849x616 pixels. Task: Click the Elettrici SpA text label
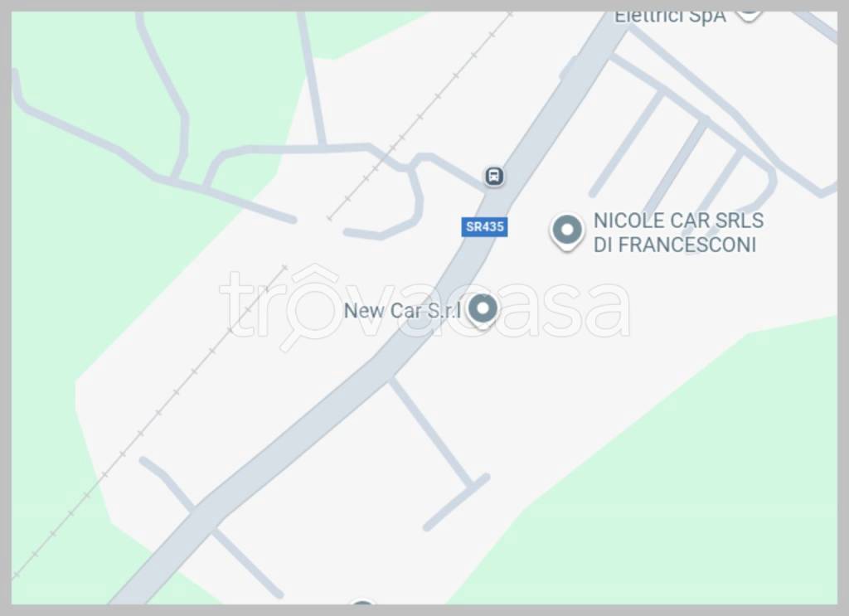[x=669, y=17]
